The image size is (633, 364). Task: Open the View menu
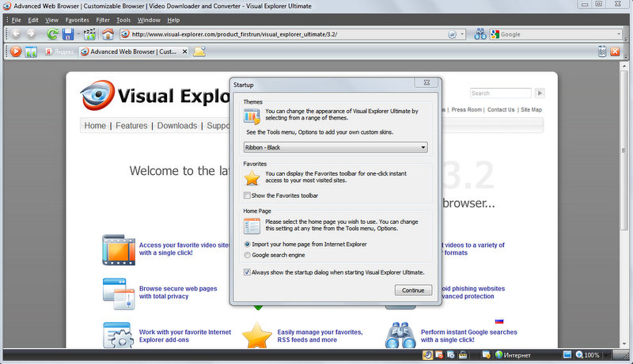(x=51, y=20)
